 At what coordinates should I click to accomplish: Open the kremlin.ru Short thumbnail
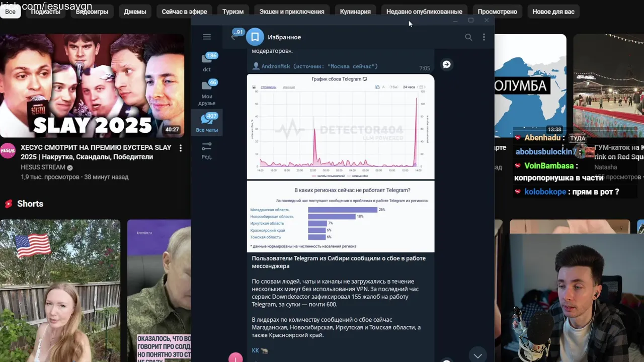[x=159, y=291]
